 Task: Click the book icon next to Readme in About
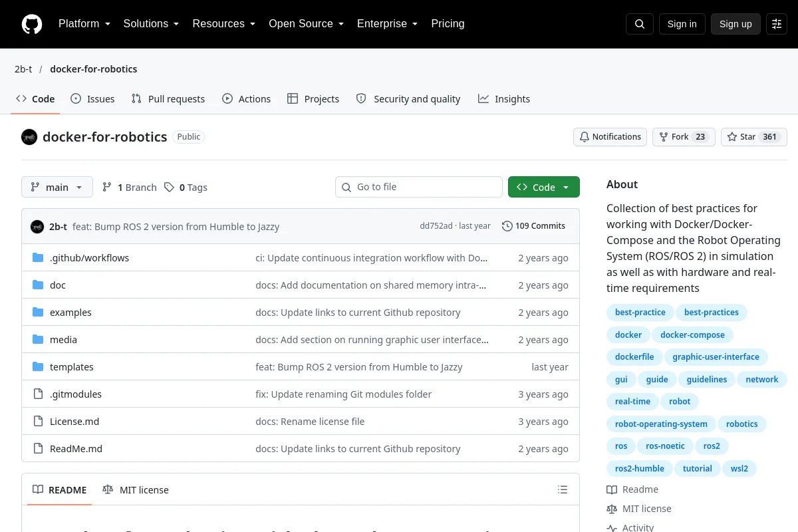pyautogui.click(x=612, y=489)
